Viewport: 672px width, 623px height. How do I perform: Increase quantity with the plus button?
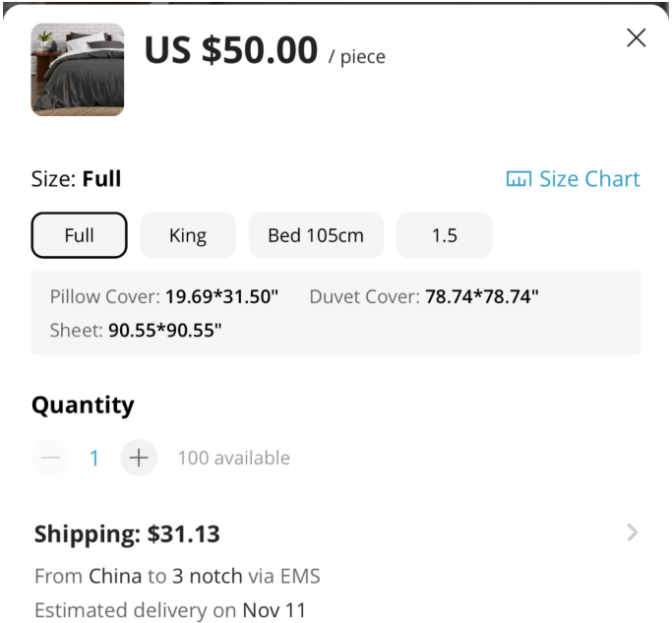139,458
